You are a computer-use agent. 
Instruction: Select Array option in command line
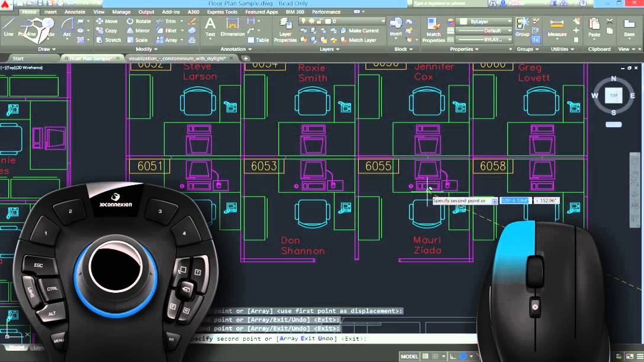point(288,338)
